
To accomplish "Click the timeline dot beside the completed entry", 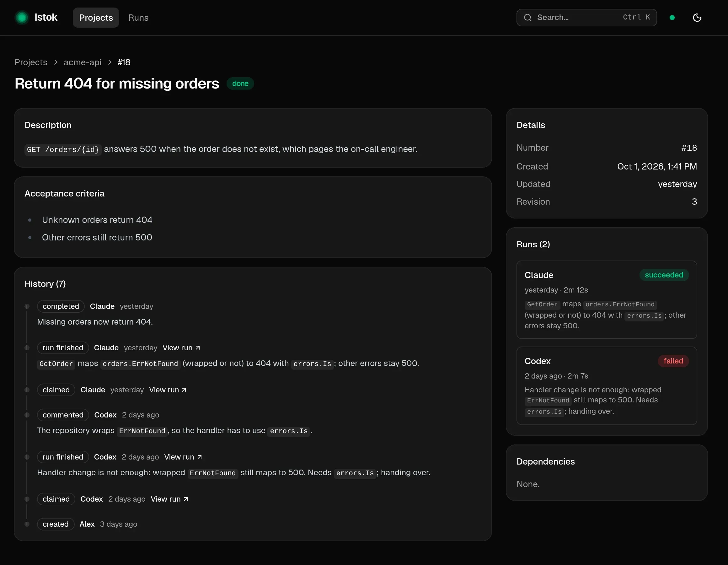I will [27, 307].
